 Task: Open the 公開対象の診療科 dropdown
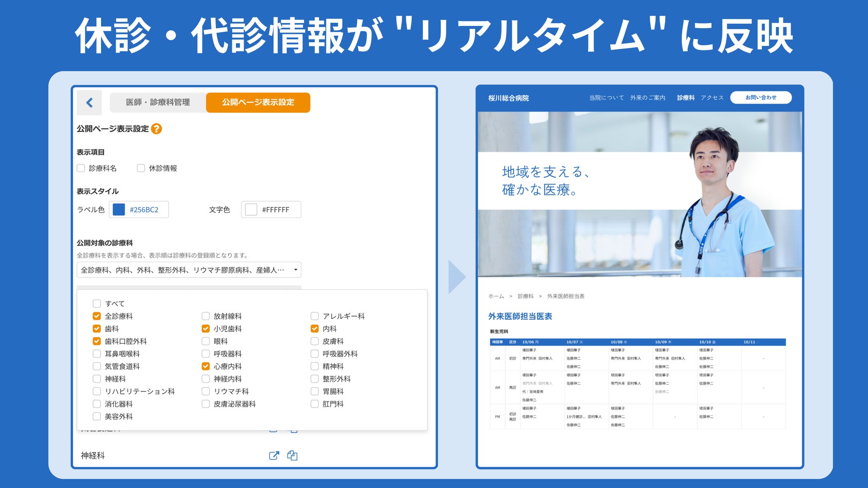[x=189, y=270]
